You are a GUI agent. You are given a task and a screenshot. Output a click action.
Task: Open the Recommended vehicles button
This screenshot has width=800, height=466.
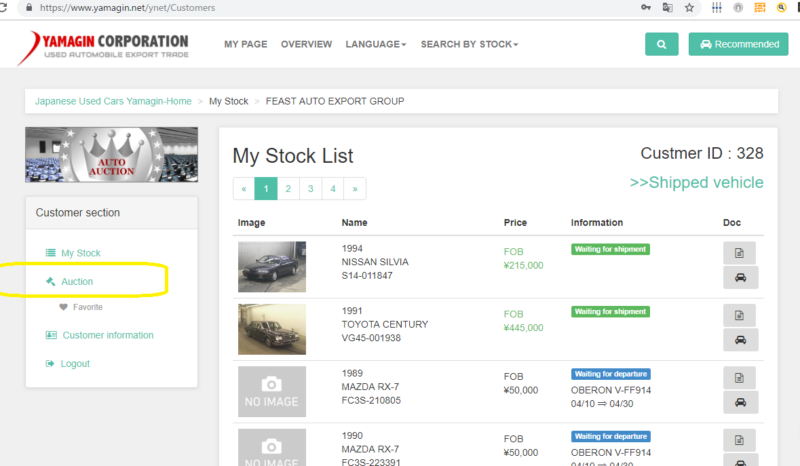pos(738,44)
